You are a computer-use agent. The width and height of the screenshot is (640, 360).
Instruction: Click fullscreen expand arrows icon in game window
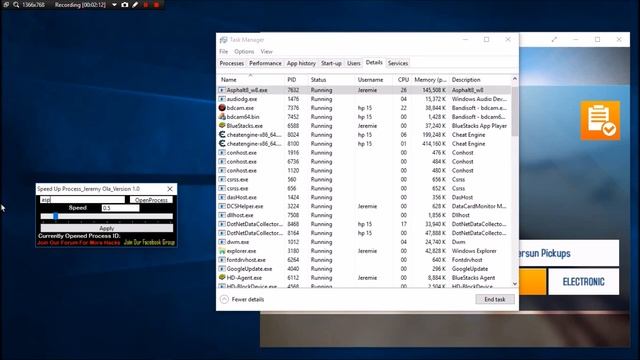click(x=554, y=40)
